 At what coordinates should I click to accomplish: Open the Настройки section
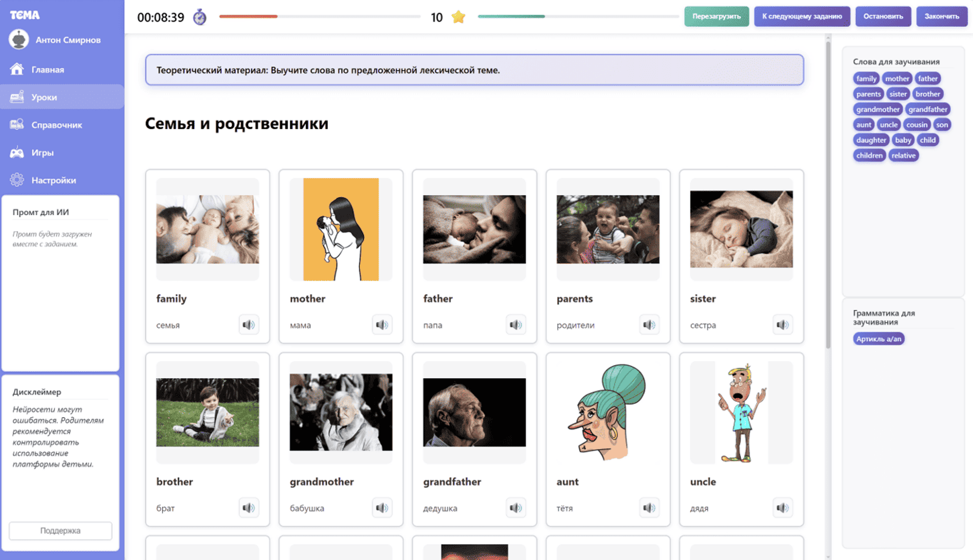point(62,180)
